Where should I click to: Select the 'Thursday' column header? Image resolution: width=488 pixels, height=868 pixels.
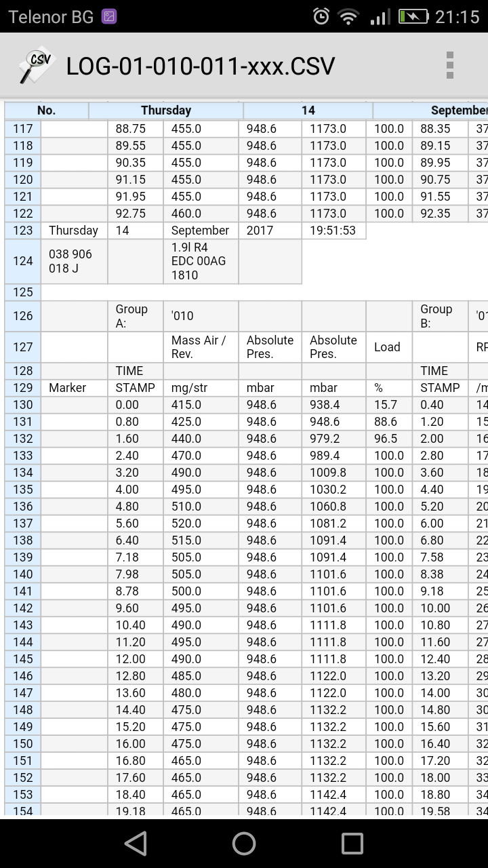point(166,111)
